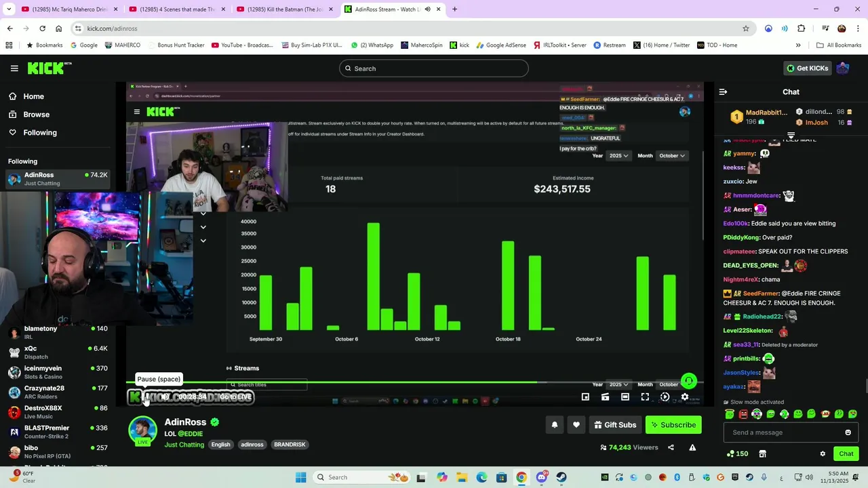Click the Gift Subs button
The height and width of the screenshot is (488, 868).
coord(615,425)
